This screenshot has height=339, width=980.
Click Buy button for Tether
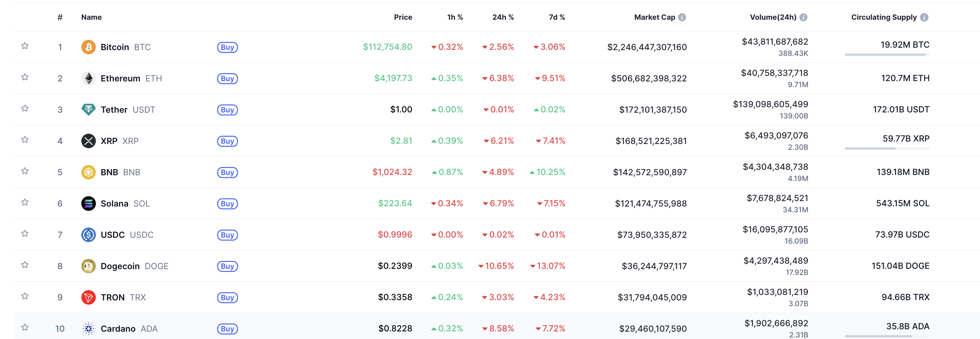pos(228,110)
